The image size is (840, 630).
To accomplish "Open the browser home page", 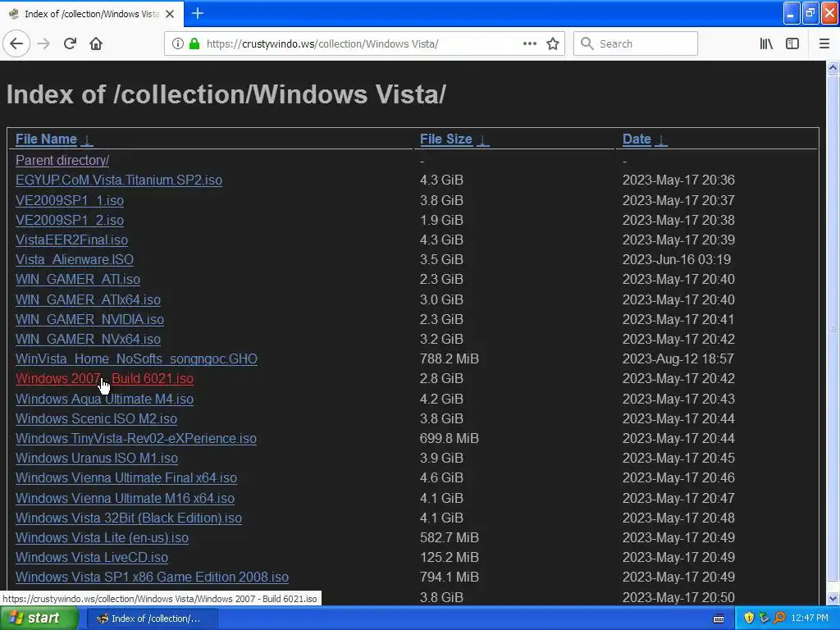I will tap(96, 43).
